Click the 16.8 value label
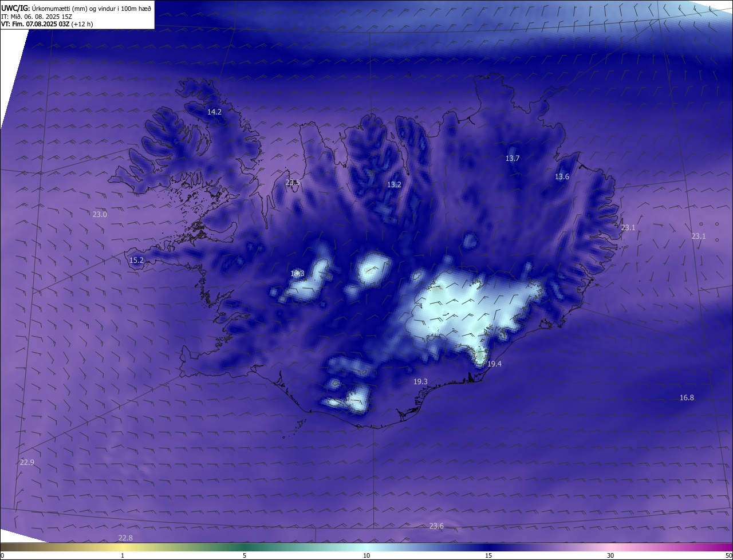 pos(687,398)
